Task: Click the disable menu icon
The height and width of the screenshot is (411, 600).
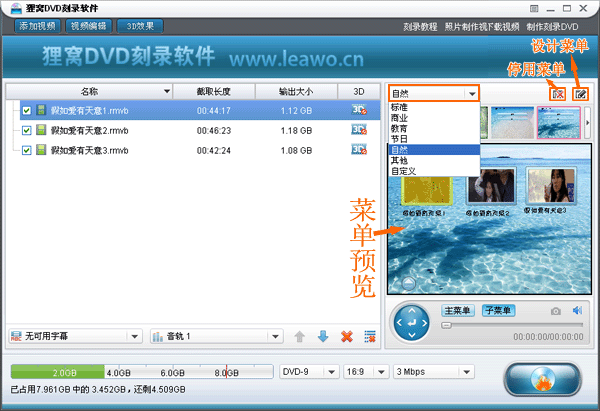Action: point(558,94)
